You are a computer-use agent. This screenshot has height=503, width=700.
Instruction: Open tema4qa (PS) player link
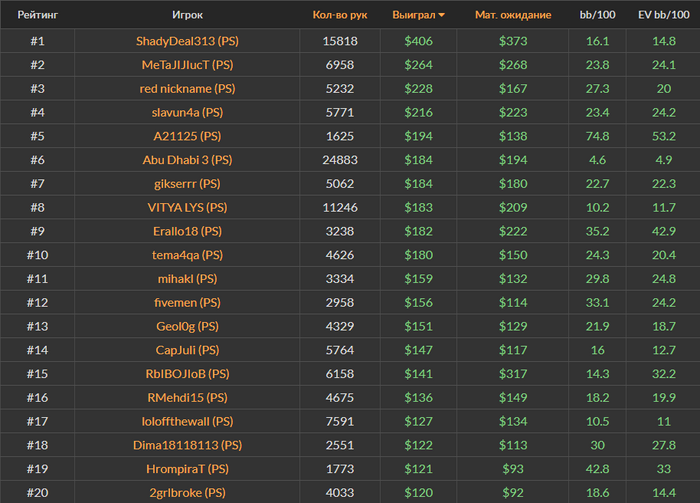(187, 255)
